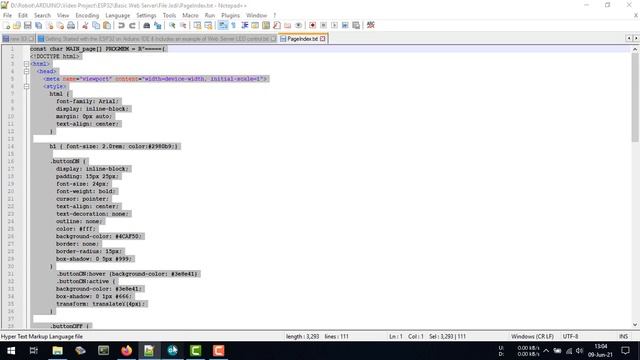Image resolution: width=640 pixels, height=360 pixels.
Task: Open Firefox from the taskbar
Action: tap(126, 351)
